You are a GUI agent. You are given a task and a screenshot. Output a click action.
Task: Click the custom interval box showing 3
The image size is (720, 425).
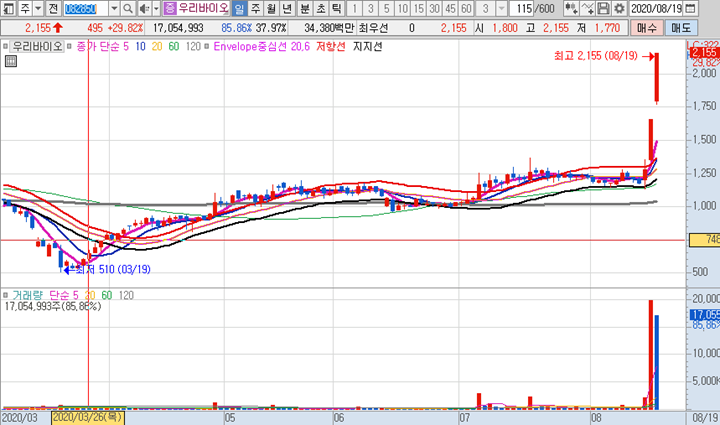(x=486, y=8)
